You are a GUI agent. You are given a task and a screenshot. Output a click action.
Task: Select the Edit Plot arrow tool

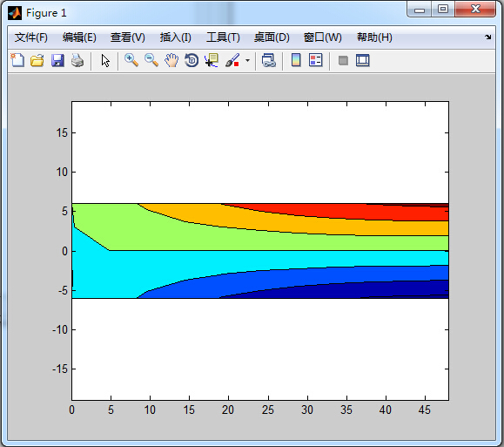coord(105,60)
